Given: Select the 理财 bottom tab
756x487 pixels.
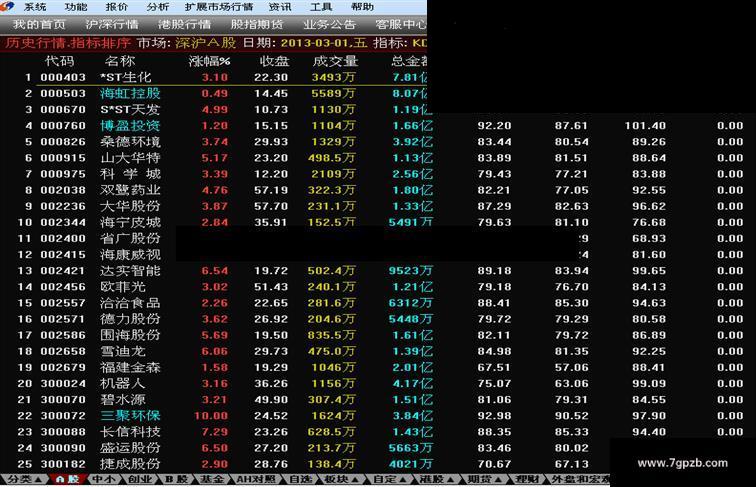Looking at the screenshot, I should (x=526, y=479).
